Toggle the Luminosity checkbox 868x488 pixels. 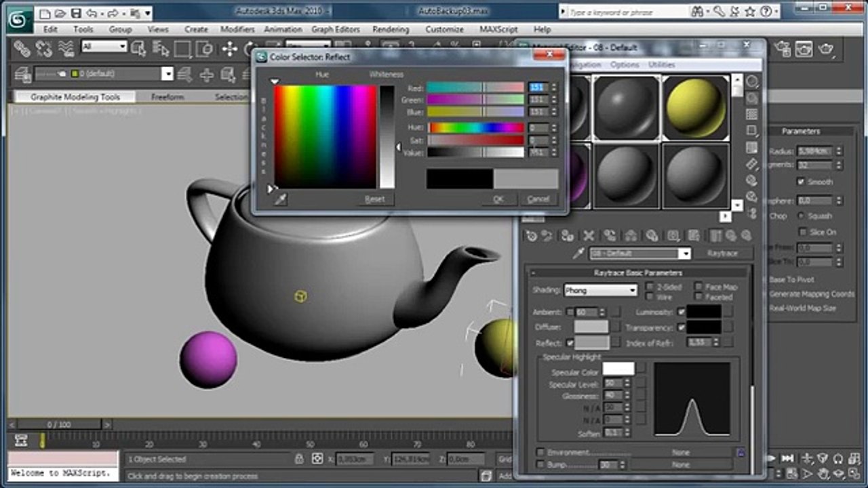pyautogui.click(x=681, y=312)
